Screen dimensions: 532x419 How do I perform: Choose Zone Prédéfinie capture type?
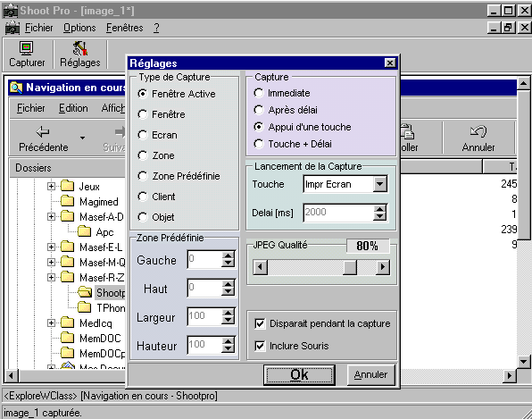tap(143, 176)
